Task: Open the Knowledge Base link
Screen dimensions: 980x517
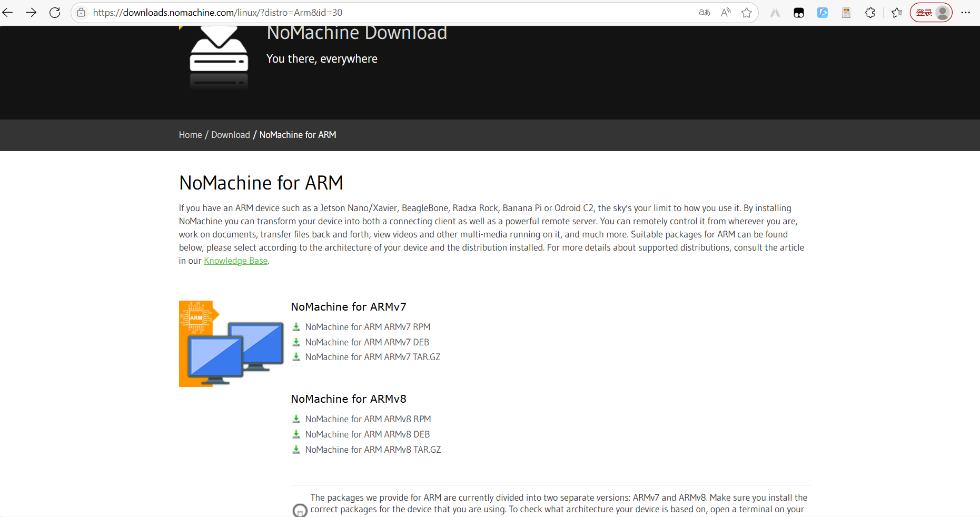Action: [235, 261]
